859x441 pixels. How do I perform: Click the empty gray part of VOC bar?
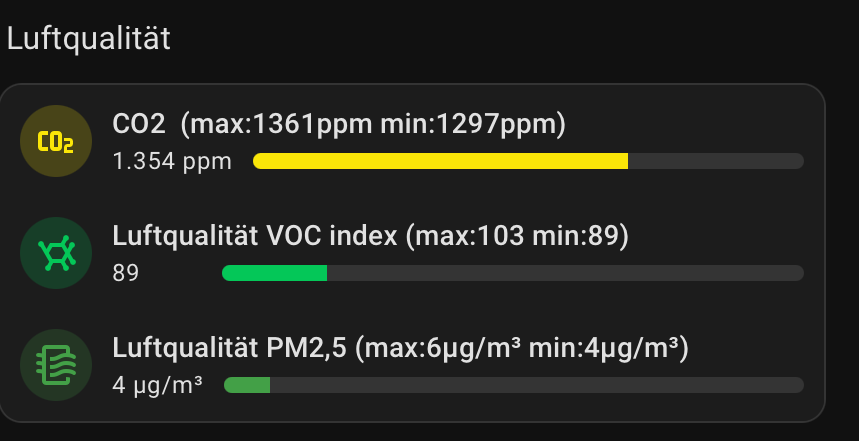click(x=565, y=273)
